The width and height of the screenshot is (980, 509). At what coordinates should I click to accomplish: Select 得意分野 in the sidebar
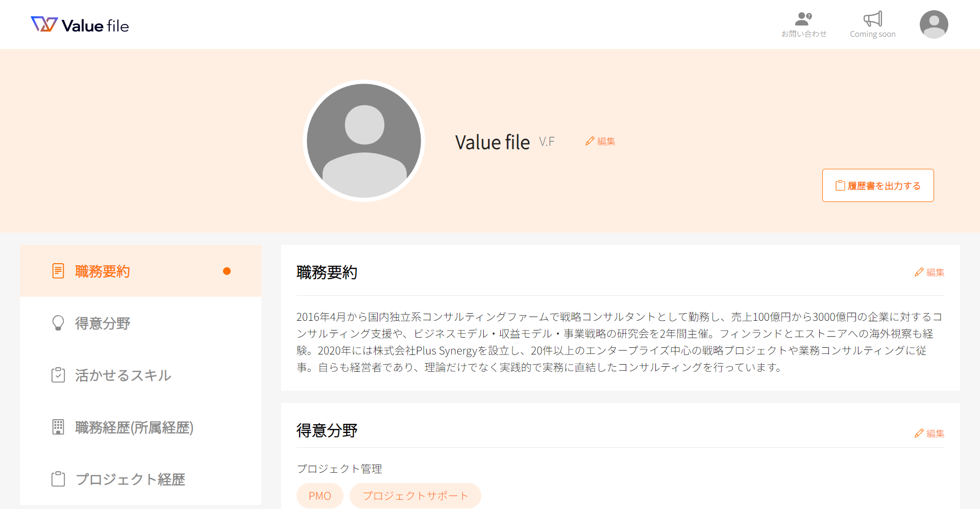tap(140, 323)
